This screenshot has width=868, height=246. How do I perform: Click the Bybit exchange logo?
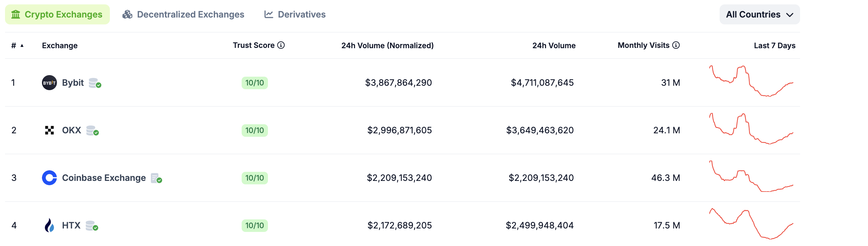(49, 83)
